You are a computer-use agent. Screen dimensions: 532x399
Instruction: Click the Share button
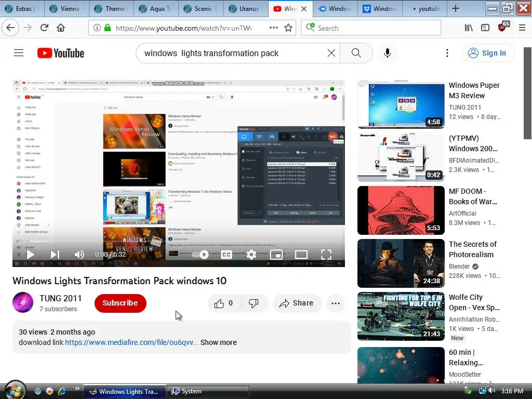297,303
